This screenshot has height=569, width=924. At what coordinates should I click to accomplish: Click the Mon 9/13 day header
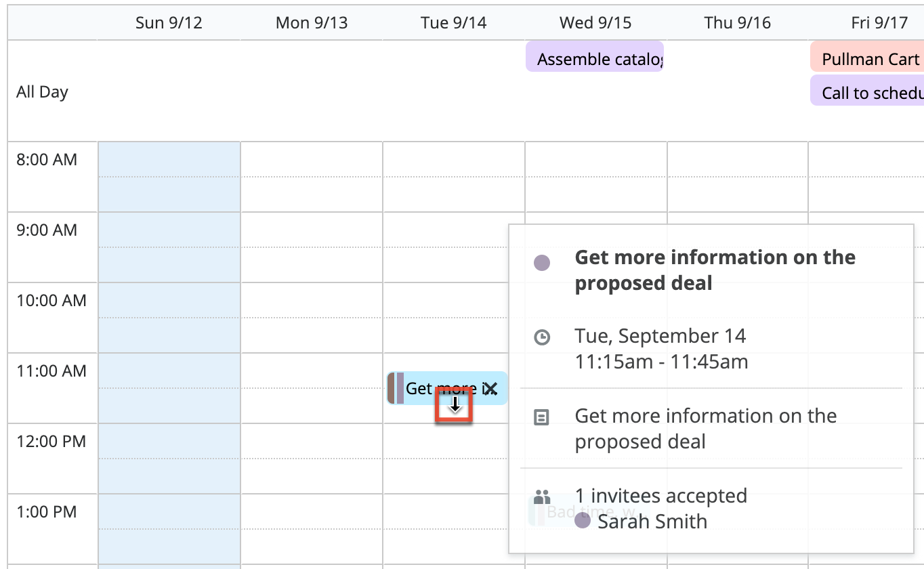[312, 23]
